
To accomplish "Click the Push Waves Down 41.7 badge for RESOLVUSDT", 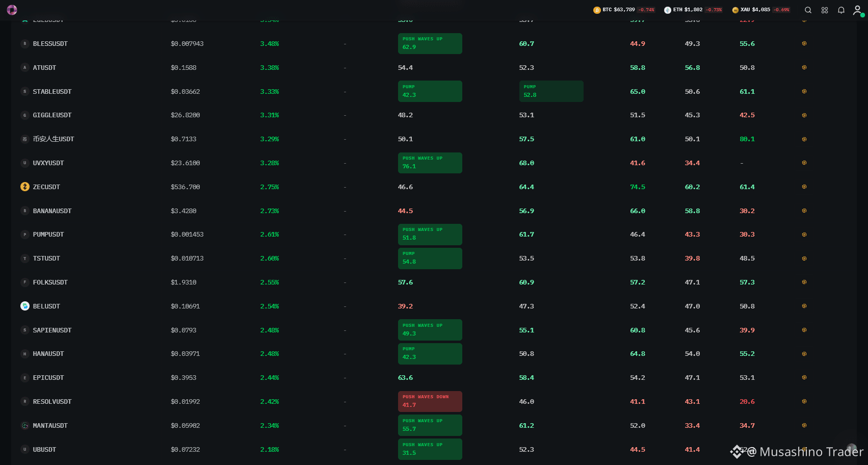I will point(430,401).
